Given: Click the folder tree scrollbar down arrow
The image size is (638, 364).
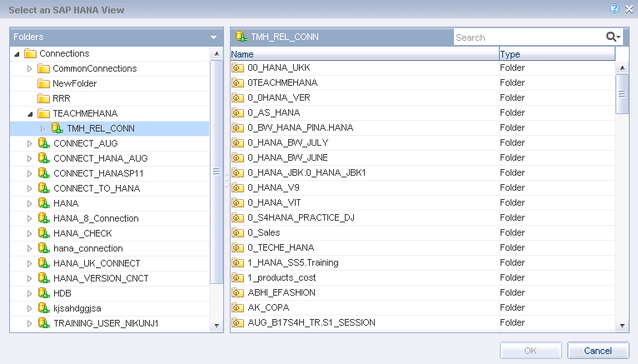Looking at the screenshot, I should (217, 326).
